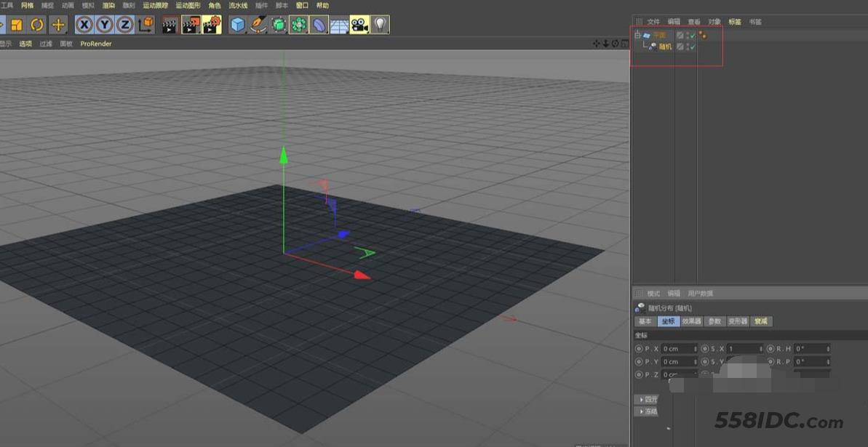868x447 pixels.
Task: Expand the 四元 section
Action: coord(646,400)
